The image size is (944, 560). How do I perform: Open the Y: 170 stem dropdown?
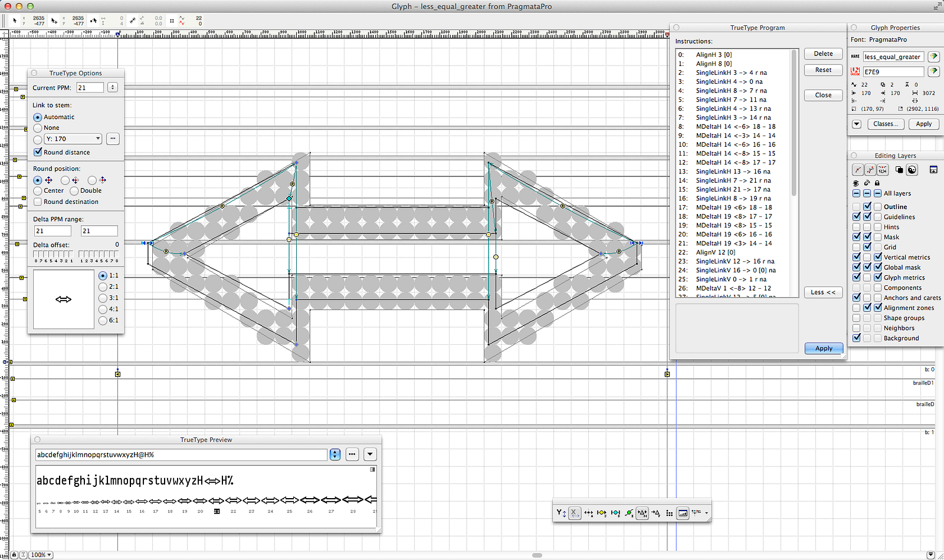(x=73, y=139)
